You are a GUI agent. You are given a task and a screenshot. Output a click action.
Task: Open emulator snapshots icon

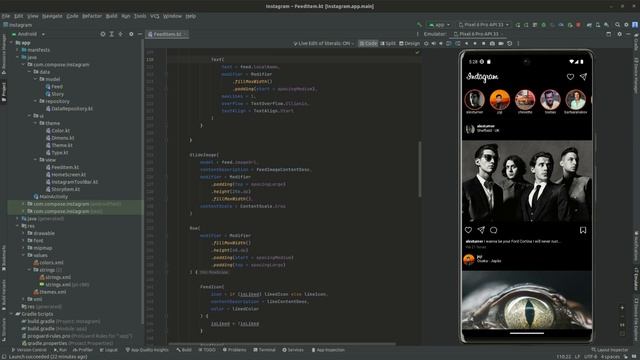click(510, 43)
